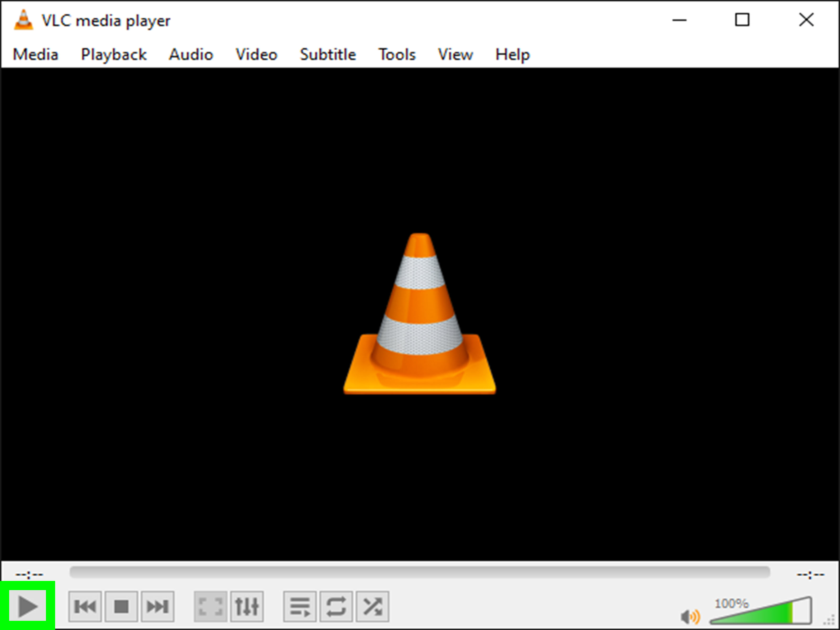Skip to next media track

[x=157, y=606]
